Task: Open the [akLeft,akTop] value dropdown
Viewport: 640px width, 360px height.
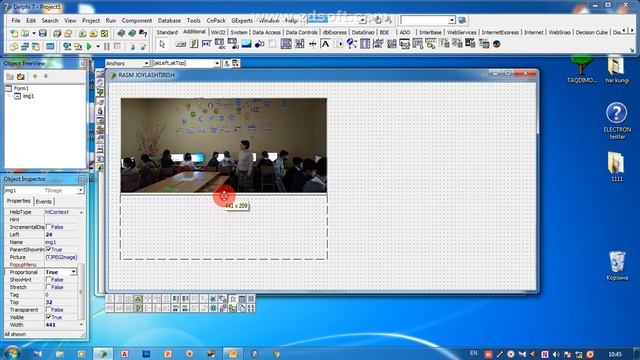Action: coord(217,63)
